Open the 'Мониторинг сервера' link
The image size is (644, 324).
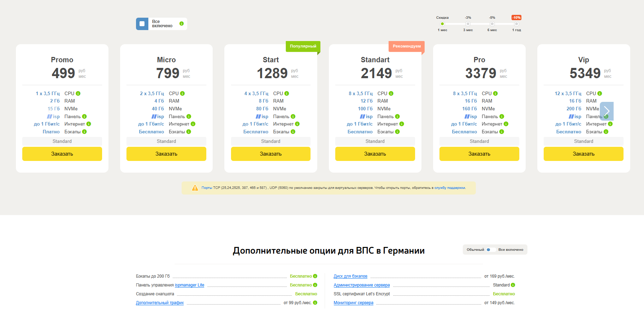point(353,303)
